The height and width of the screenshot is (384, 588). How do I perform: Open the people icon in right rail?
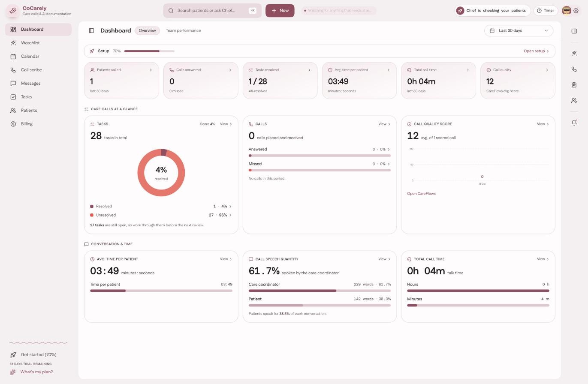coord(574,101)
